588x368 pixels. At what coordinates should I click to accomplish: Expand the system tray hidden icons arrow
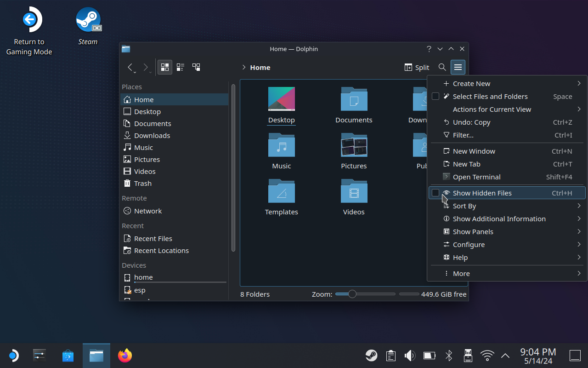[x=505, y=356]
